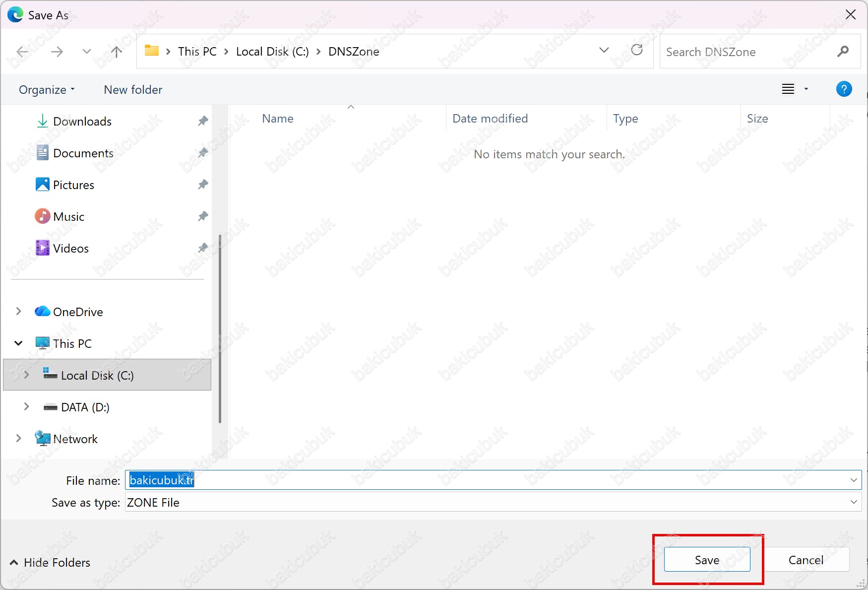This screenshot has height=590, width=868.
Task: Open the Organize menu
Action: coord(47,90)
